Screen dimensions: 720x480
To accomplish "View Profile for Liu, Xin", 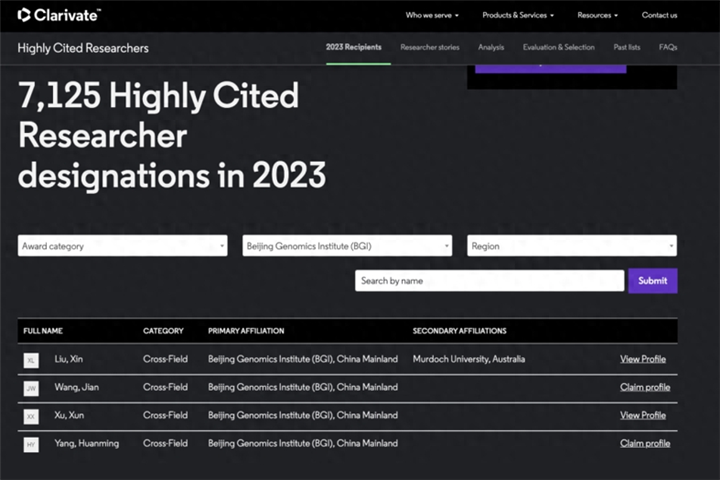I will [x=642, y=359].
